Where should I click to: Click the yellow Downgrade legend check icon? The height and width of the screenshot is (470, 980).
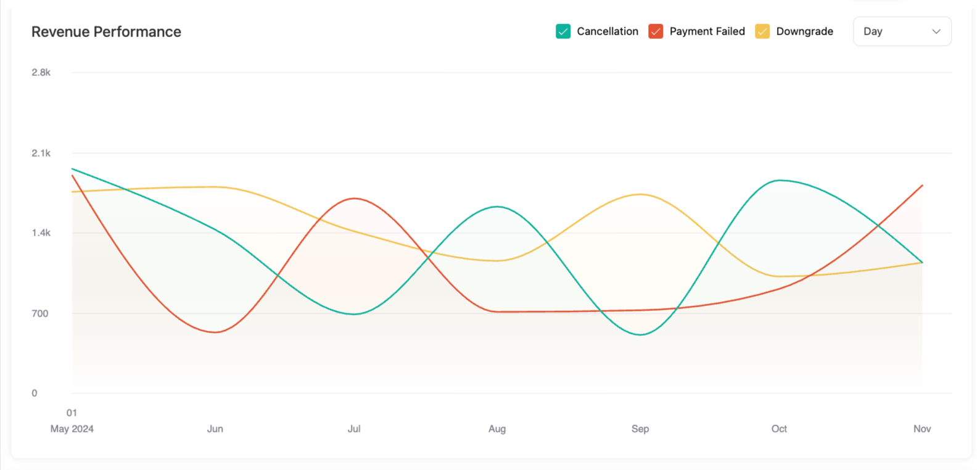coord(762,31)
